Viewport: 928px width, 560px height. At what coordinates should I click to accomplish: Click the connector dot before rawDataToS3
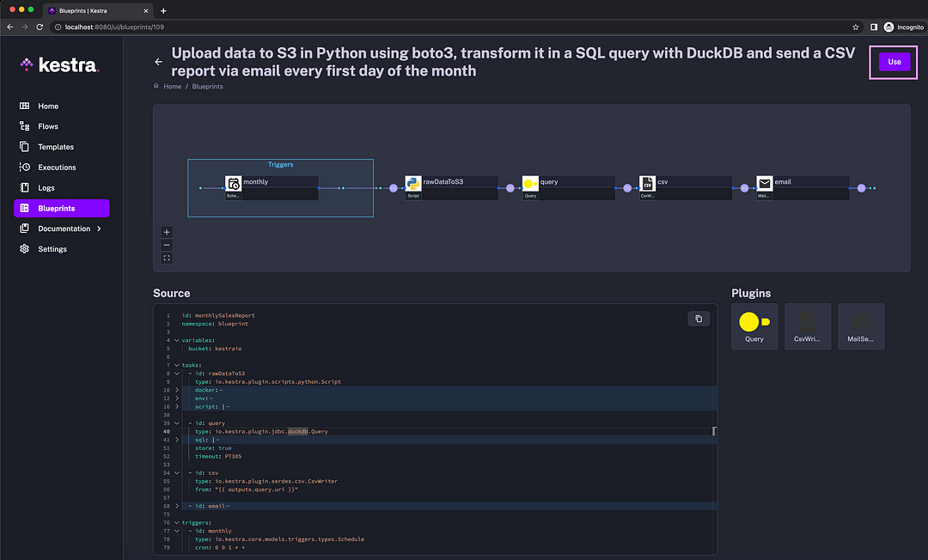393,188
